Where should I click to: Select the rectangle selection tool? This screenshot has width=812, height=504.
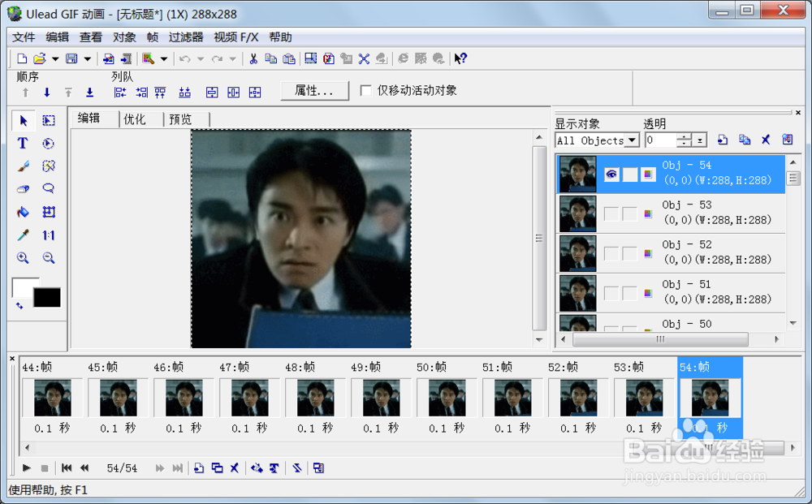49,121
